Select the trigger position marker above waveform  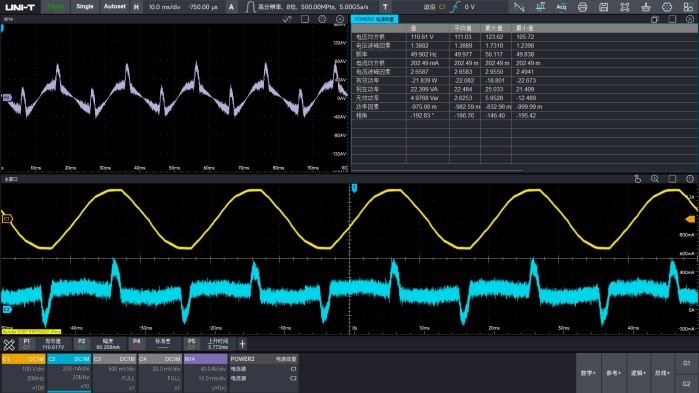pyautogui.click(x=354, y=188)
